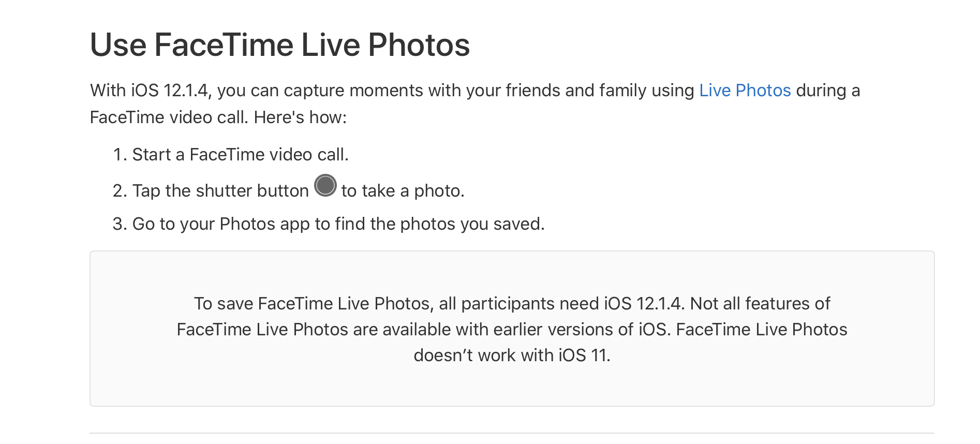980x444 pixels.
Task: Click 'photos you saved' in step 3
Action: [x=472, y=224]
